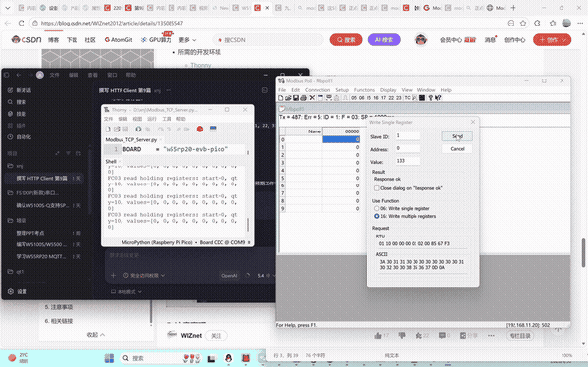Click the browser refresh icon
This screenshot has width=588, height=367.
(22, 23)
